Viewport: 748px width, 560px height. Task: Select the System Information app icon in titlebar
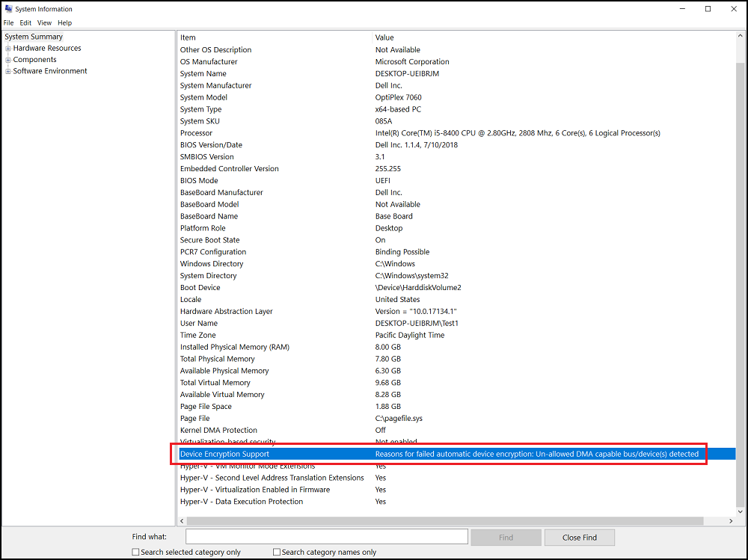tap(7, 9)
